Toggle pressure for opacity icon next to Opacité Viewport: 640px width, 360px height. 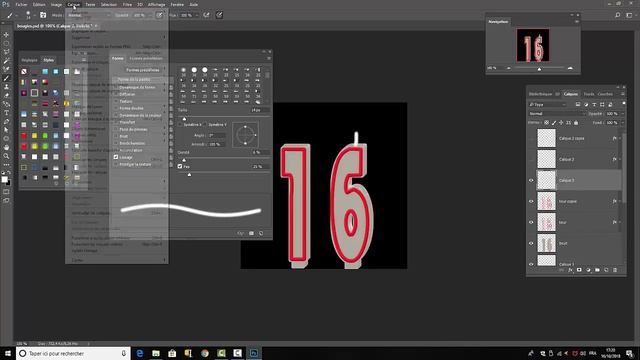tap(159, 15)
